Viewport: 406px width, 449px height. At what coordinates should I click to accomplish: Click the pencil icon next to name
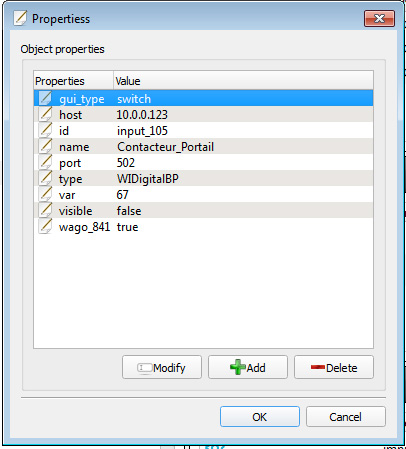(45, 146)
